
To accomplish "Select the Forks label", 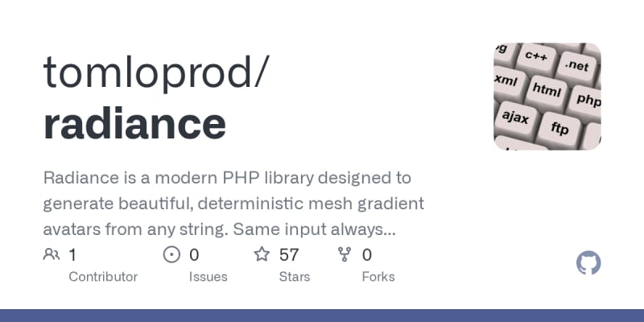I will pyautogui.click(x=378, y=276).
